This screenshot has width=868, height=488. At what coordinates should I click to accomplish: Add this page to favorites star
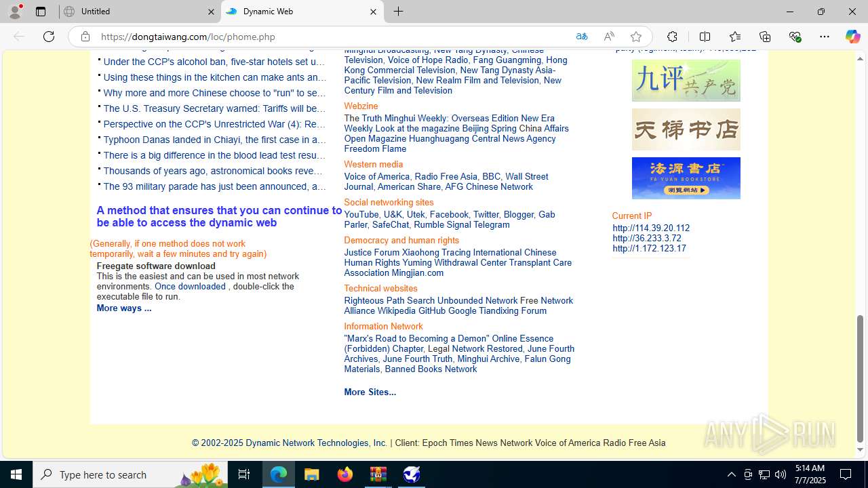[x=636, y=37]
